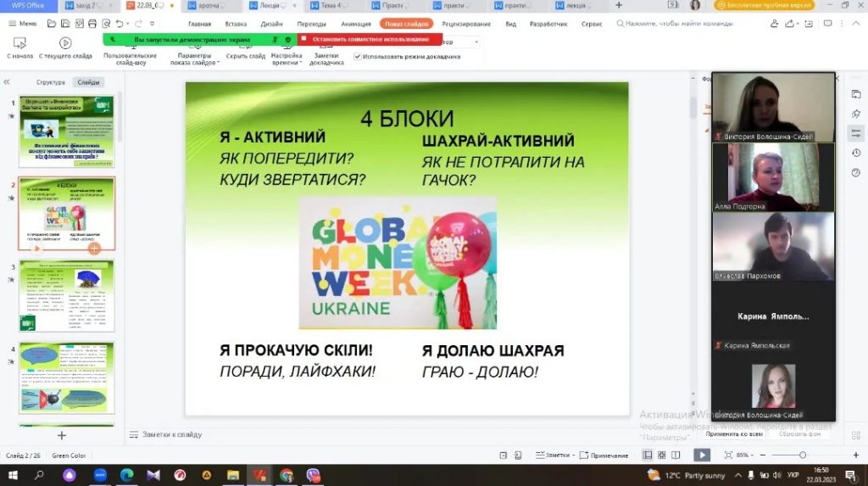Switch to slide sorter grid view
Screen dimensions: 868x486
click(x=663, y=455)
